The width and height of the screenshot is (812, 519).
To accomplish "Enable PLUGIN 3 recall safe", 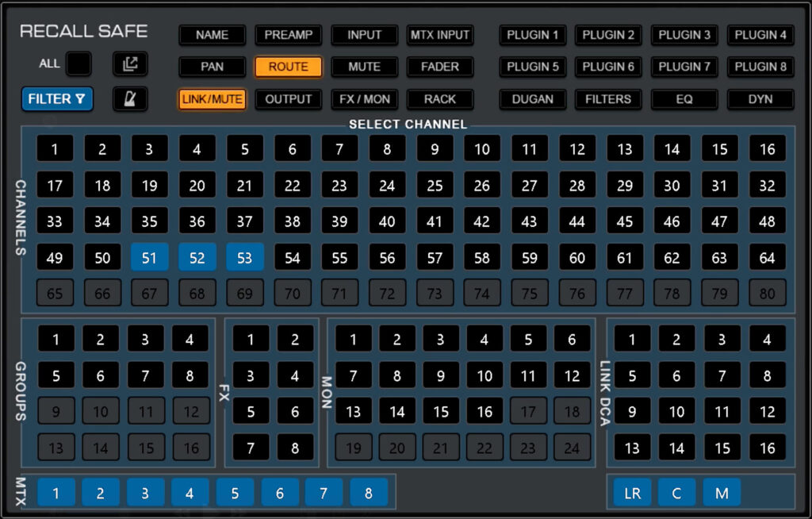I will (x=684, y=35).
